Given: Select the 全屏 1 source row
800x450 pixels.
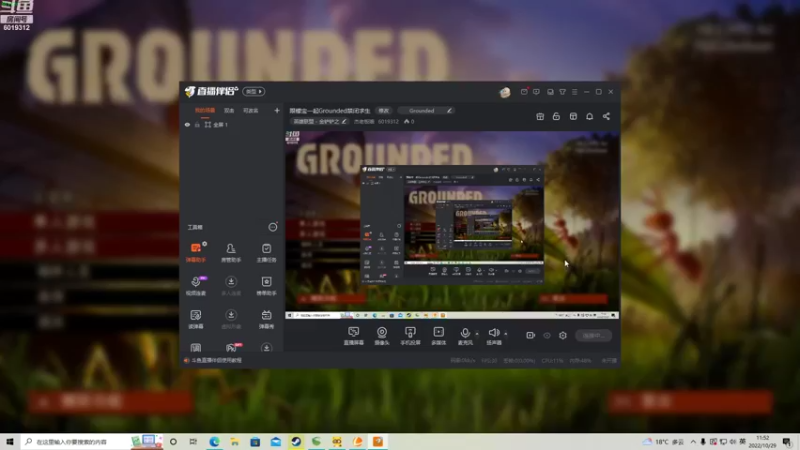Looking at the screenshot, I should pyautogui.click(x=232, y=124).
